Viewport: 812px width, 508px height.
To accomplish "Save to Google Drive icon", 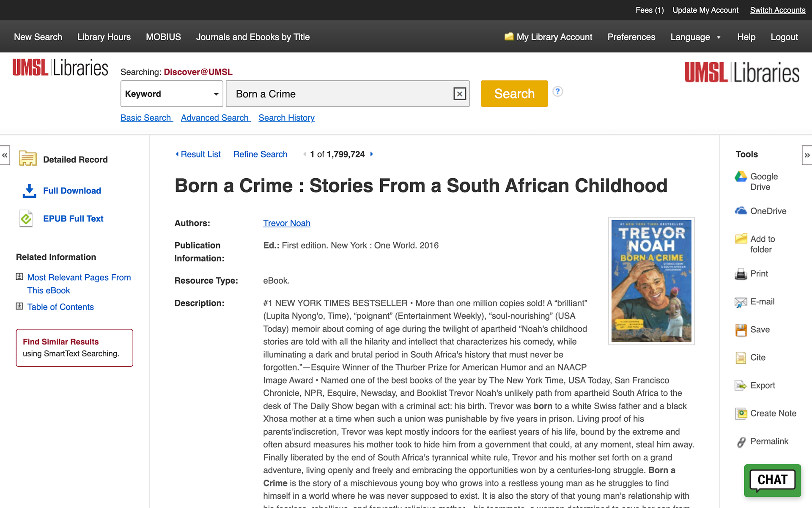I will point(741,177).
